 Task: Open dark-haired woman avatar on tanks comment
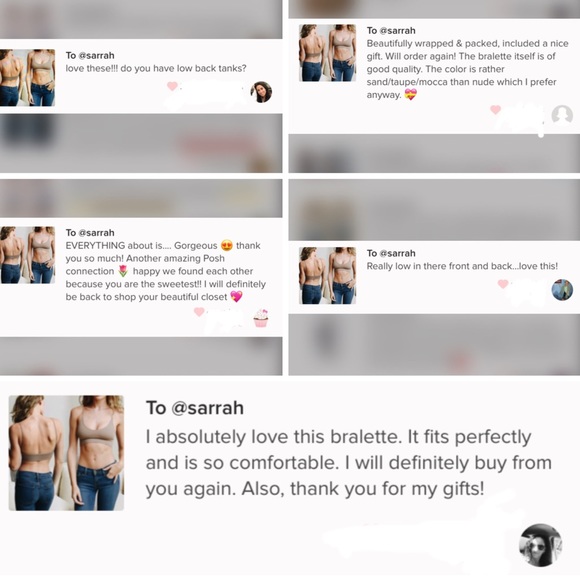tap(261, 92)
